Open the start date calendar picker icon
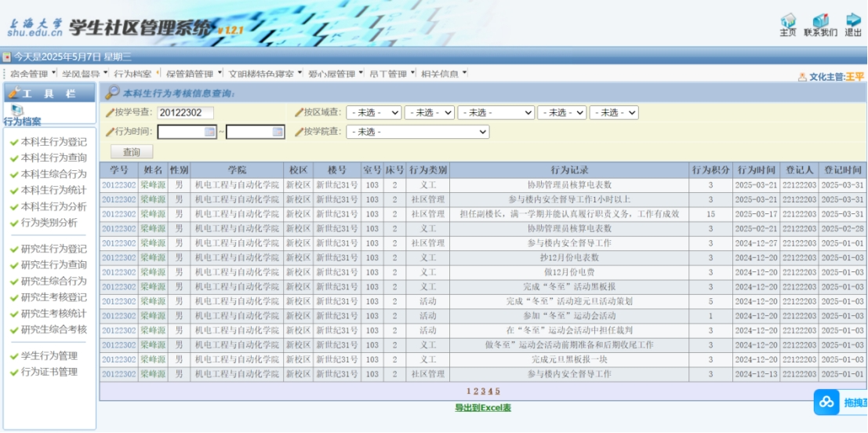 coord(209,132)
